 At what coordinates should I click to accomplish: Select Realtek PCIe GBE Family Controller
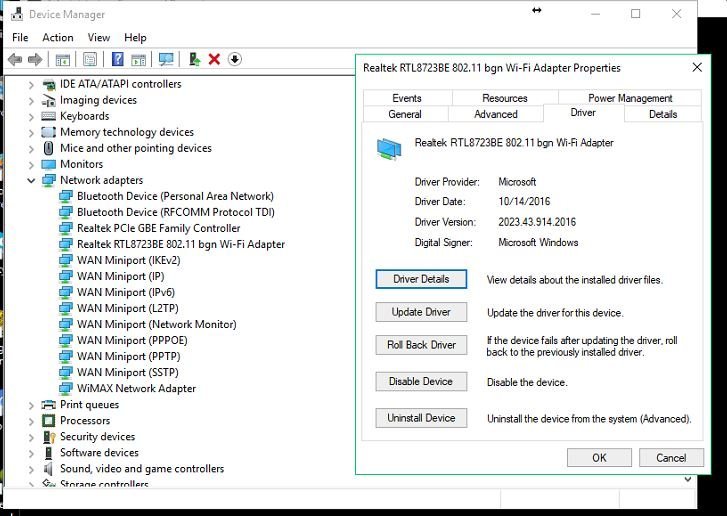pyautogui.click(x=159, y=229)
